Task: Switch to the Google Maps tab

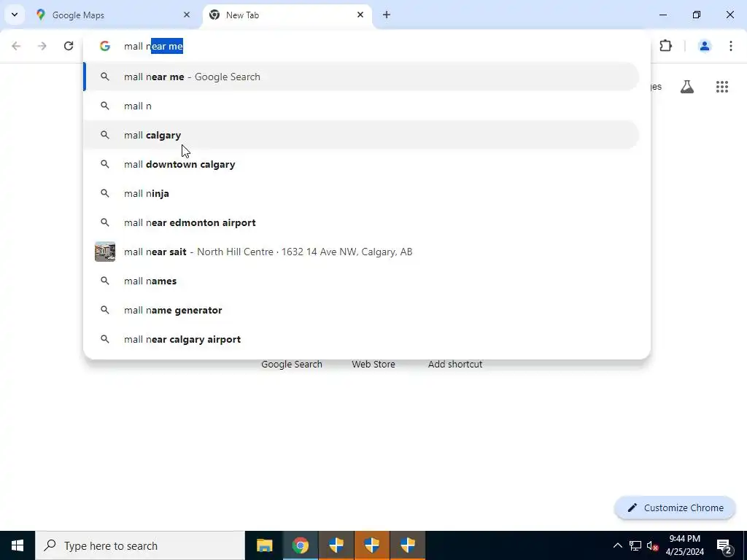Action: [x=115, y=15]
